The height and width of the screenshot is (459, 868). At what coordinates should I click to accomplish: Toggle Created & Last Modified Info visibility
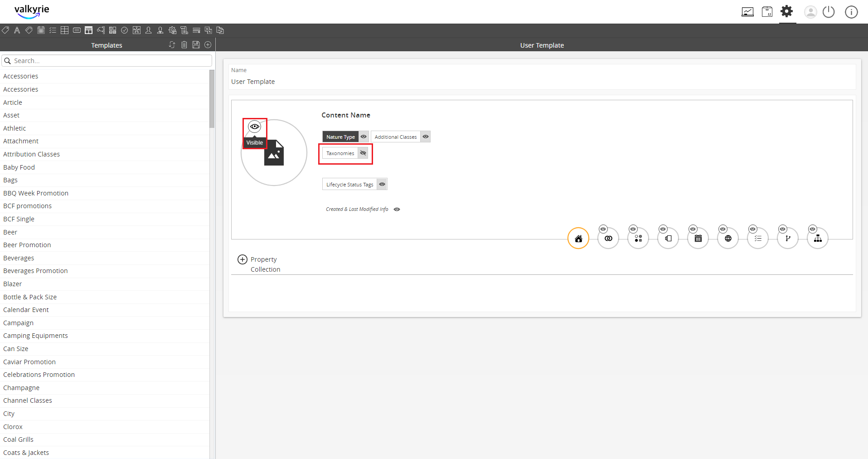[397, 209]
